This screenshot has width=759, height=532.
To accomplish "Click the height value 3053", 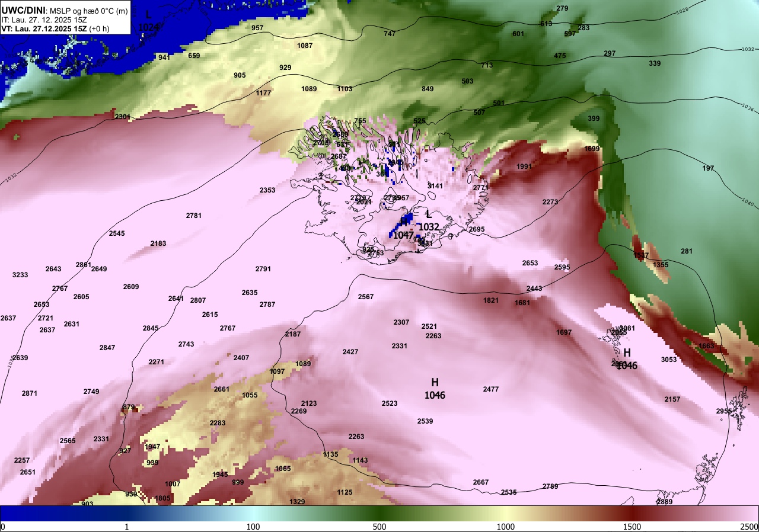I will (669, 360).
